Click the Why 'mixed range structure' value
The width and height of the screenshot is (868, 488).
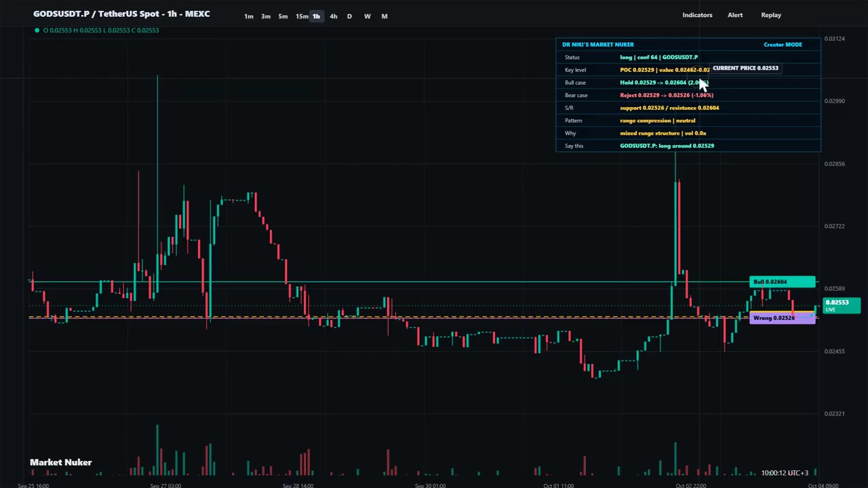coord(663,133)
